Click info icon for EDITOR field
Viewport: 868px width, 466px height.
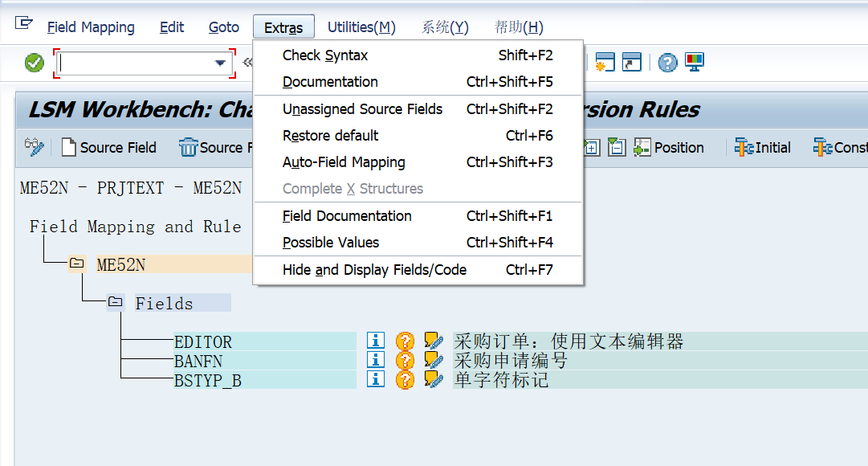pos(375,340)
